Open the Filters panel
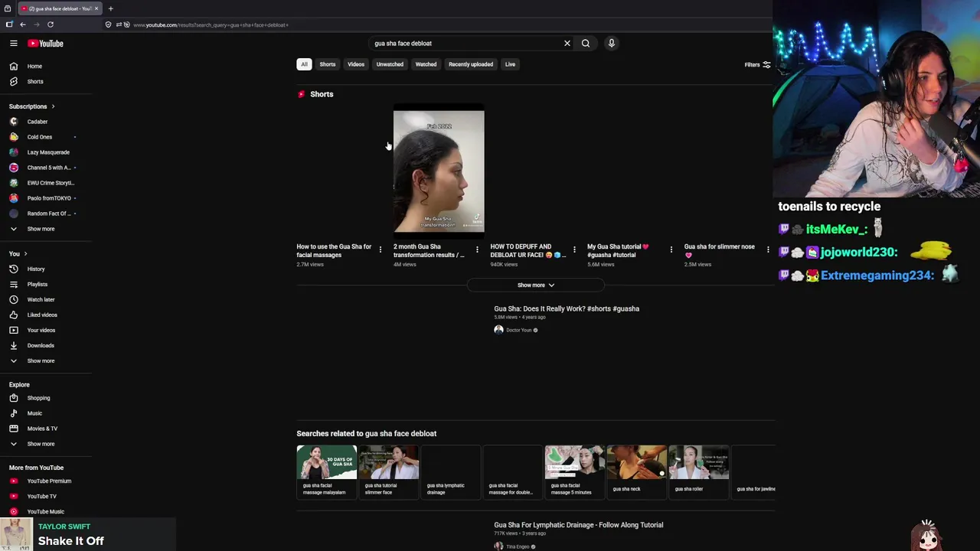 (757, 65)
